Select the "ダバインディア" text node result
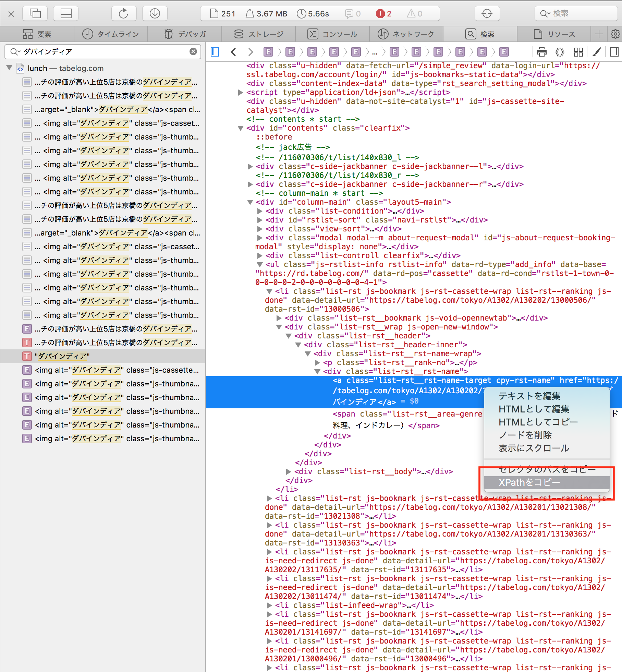 pyautogui.click(x=103, y=356)
